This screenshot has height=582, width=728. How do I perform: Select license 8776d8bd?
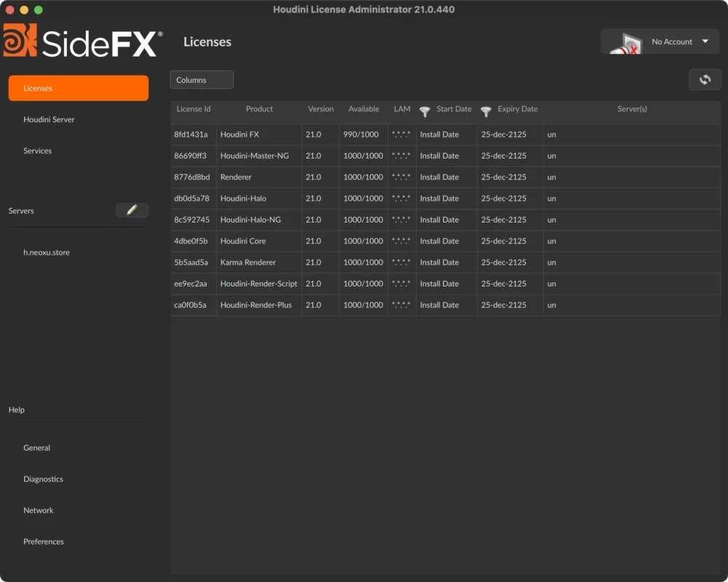pos(191,178)
